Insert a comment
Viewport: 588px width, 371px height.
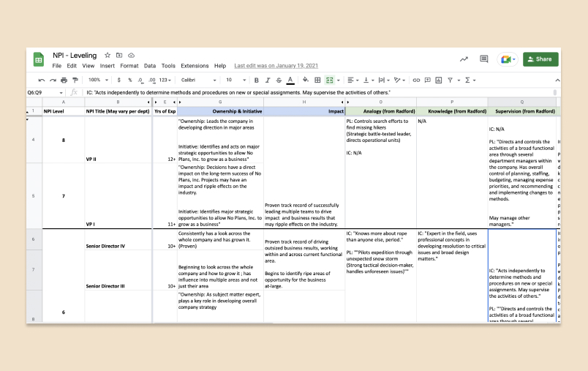pyautogui.click(x=428, y=80)
